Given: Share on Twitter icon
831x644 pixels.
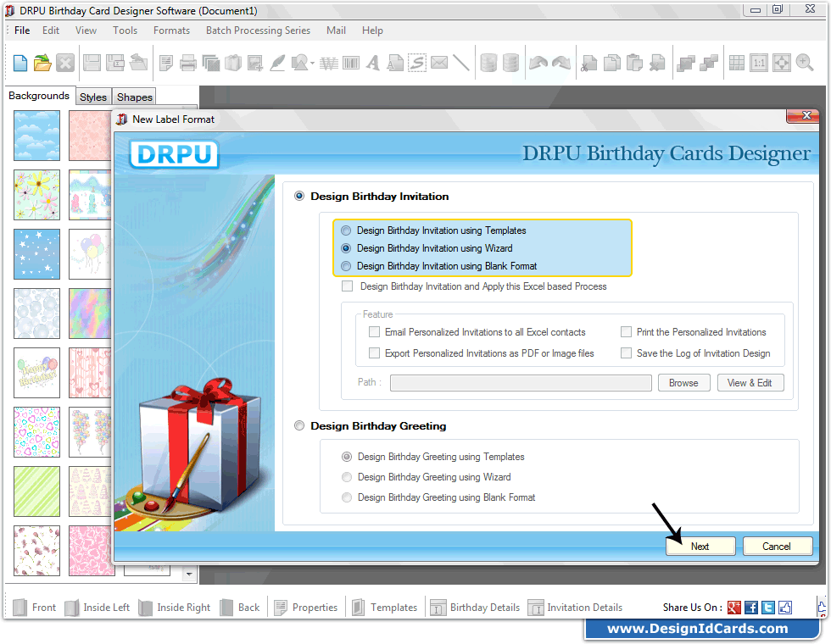Looking at the screenshot, I should point(768,608).
